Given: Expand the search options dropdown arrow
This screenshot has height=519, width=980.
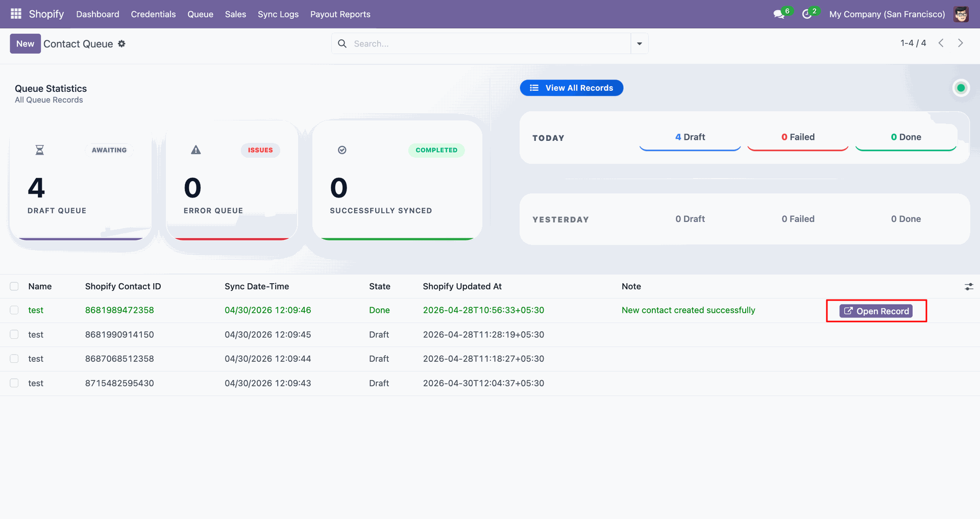Looking at the screenshot, I should (x=640, y=44).
